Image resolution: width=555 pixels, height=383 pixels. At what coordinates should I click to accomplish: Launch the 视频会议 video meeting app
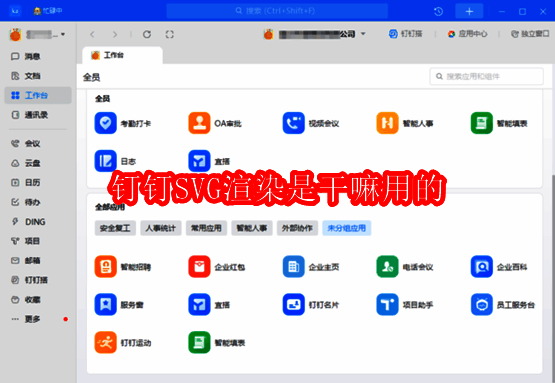(311, 123)
